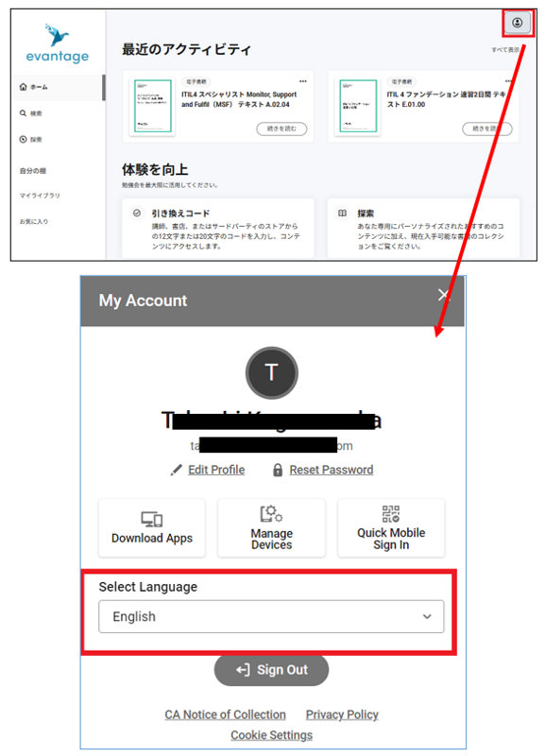This screenshot has height=756, width=545.
Task: Open the Privacy Policy link
Action: tap(342, 714)
